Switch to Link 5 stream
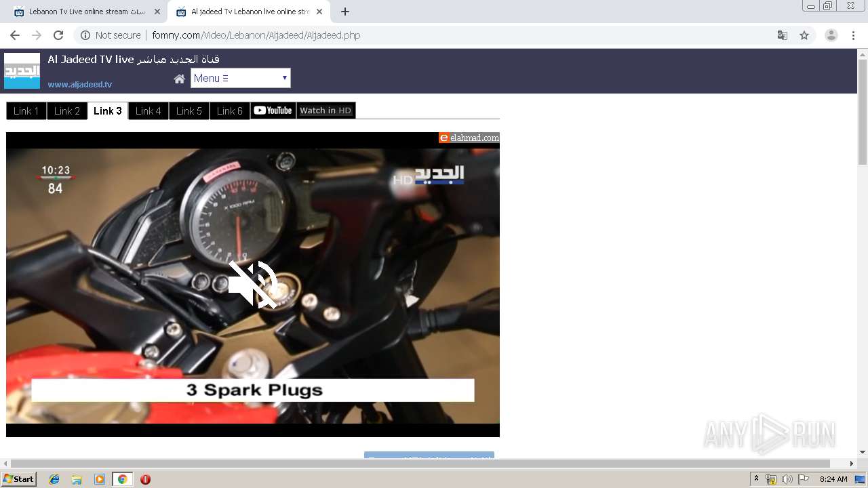The image size is (868, 488). coord(189,110)
